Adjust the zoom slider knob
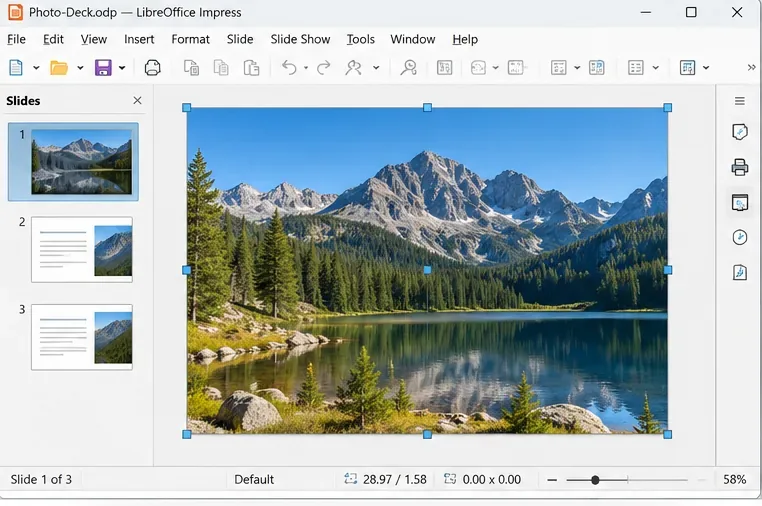Screen dimensions: 762x506 pyautogui.click(x=595, y=480)
